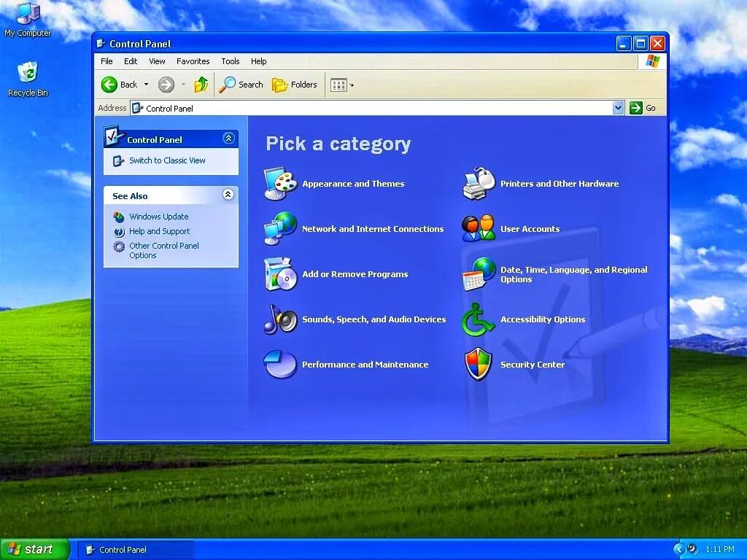The image size is (747, 560).
Task: Open the Forward button history dropdown arrow
Action: [x=183, y=85]
